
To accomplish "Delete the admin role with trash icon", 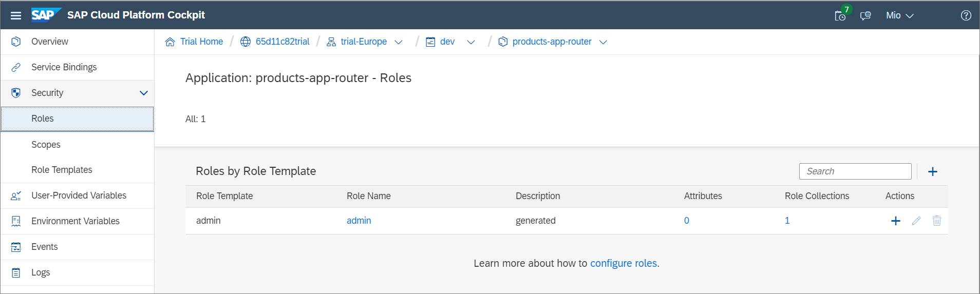I will coord(937,221).
